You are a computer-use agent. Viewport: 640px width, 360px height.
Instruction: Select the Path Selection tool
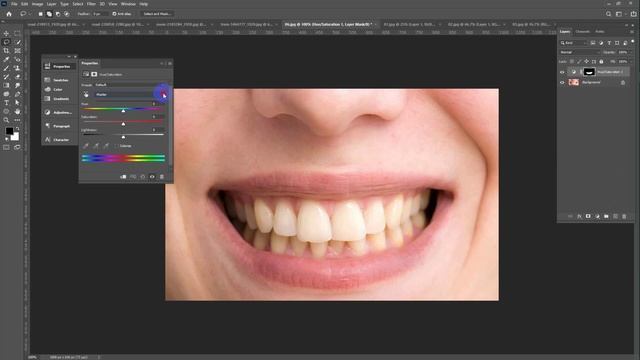(17, 103)
